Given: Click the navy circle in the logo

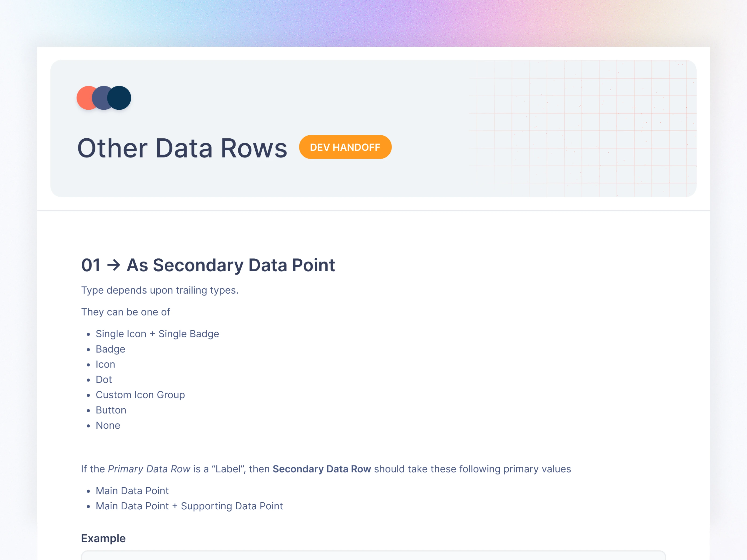Looking at the screenshot, I should 120,98.
